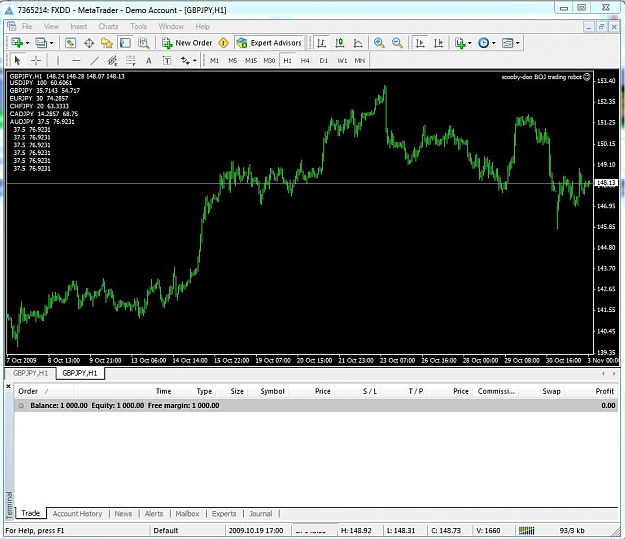This screenshot has width=625, height=539.
Task: Toggle Auto Scroll chart icon
Action: tap(419, 43)
